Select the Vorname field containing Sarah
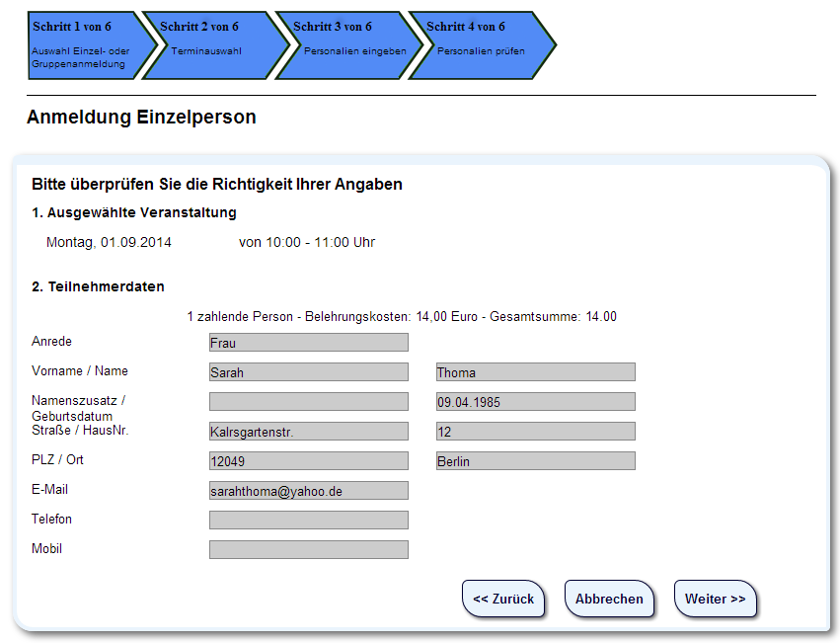 pos(308,372)
